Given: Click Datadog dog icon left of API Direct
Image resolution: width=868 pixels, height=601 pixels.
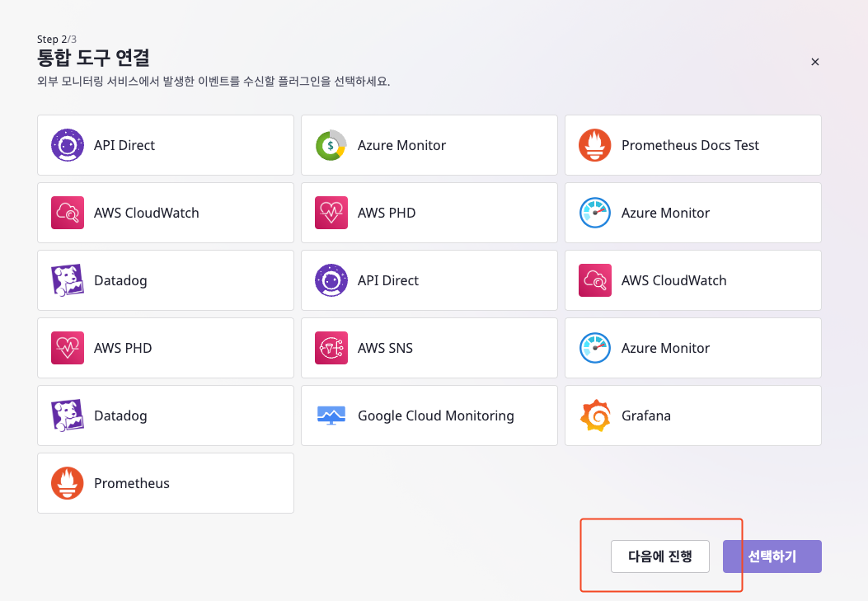Looking at the screenshot, I should (x=68, y=280).
